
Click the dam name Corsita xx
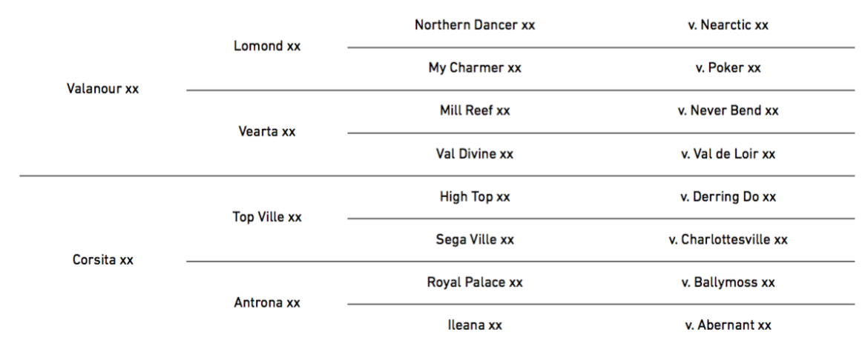[x=103, y=259]
